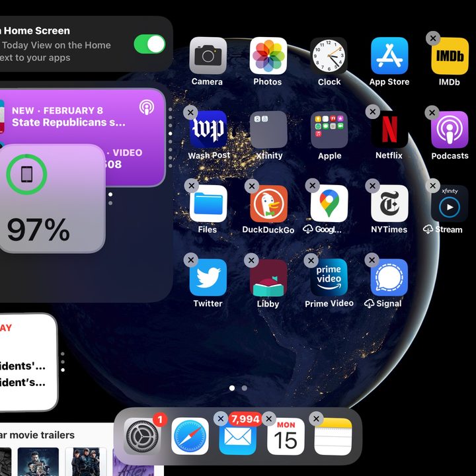Open Google Maps app
The width and height of the screenshot is (476, 476).
point(329,204)
